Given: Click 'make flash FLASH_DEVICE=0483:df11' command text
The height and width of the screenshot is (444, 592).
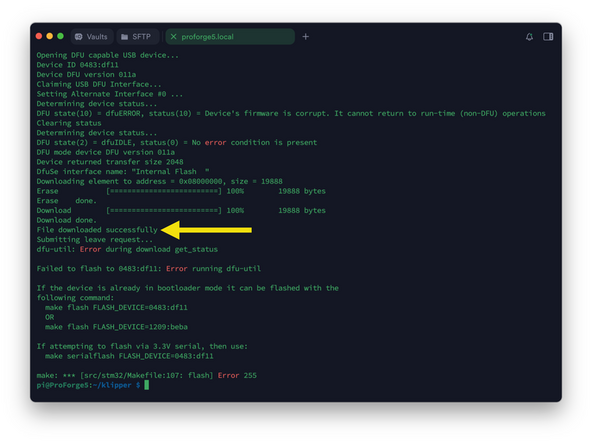Looking at the screenshot, I should click(x=116, y=307).
